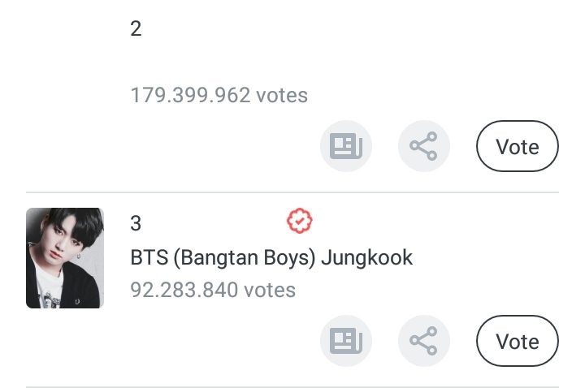Viewport: 585px width, 392px height.
Task: Select the rank number 3 label
Action: tap(136, 223)
